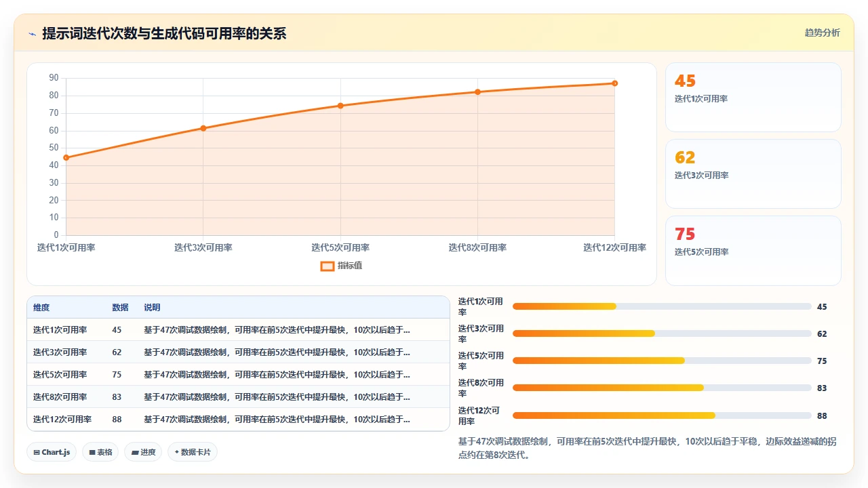This screenshot has width=868, height=488.
Task: Click the 迭代8次可用率 progress bar
Action: (x=662, y=388)
